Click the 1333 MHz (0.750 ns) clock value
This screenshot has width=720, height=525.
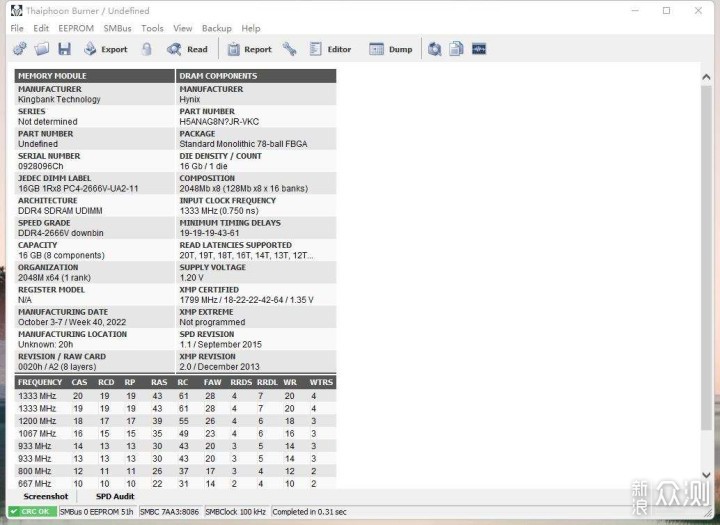[219, 211]
